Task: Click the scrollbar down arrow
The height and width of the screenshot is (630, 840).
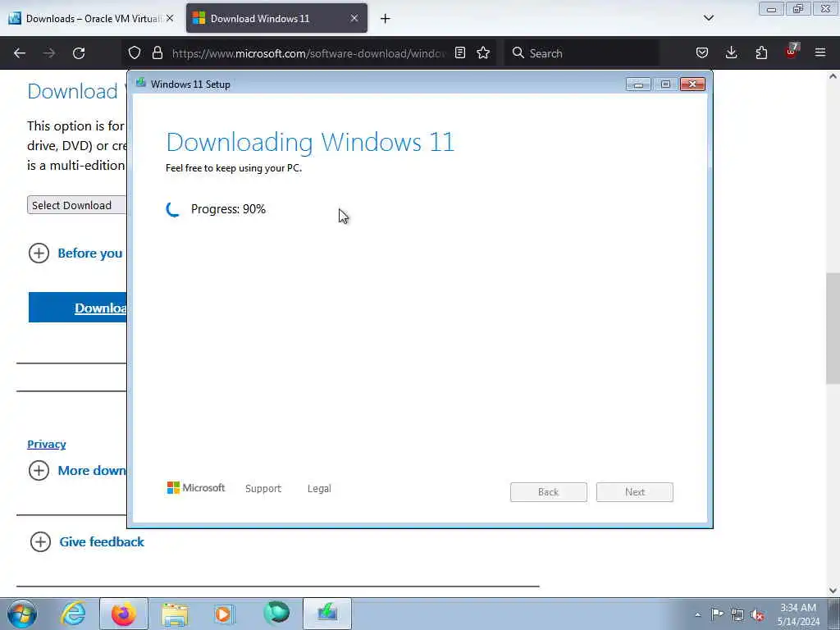Action: pos(833,591)
